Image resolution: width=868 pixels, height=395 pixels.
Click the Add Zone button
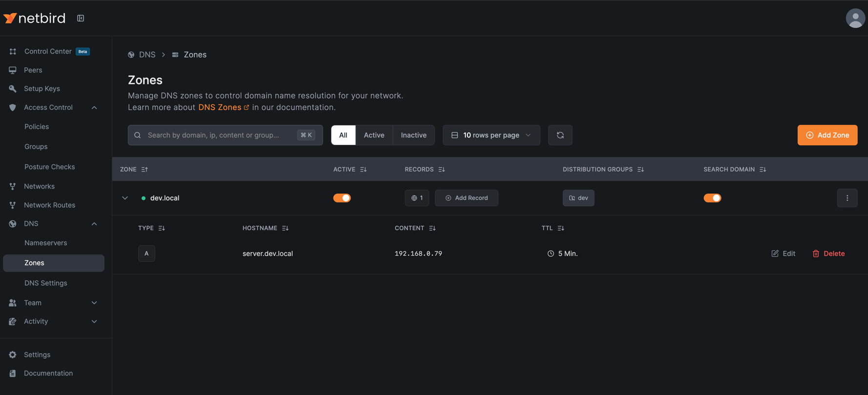[827, 135]
